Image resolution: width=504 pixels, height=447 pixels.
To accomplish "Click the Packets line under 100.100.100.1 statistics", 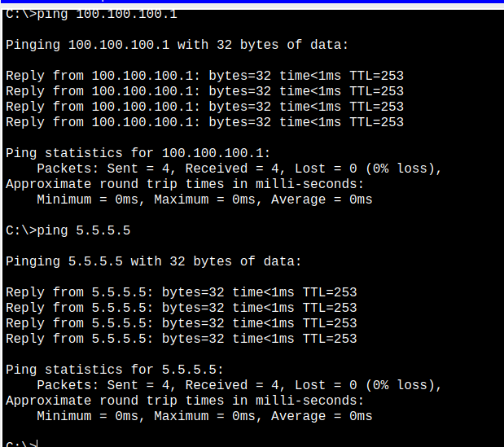I will click(239, 169).
